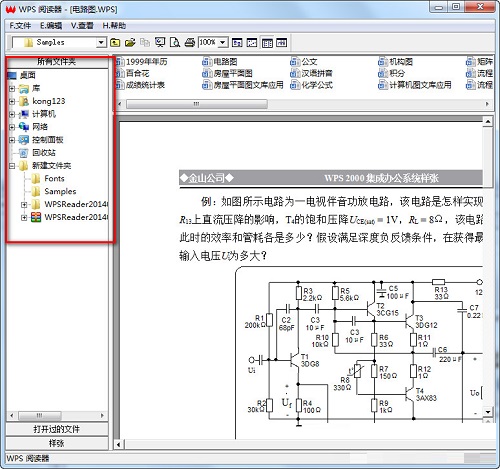This screenshot has width=500, height=469.
Task: Click the 打开过的文件 panel button
Action: (x=57, y=429)
